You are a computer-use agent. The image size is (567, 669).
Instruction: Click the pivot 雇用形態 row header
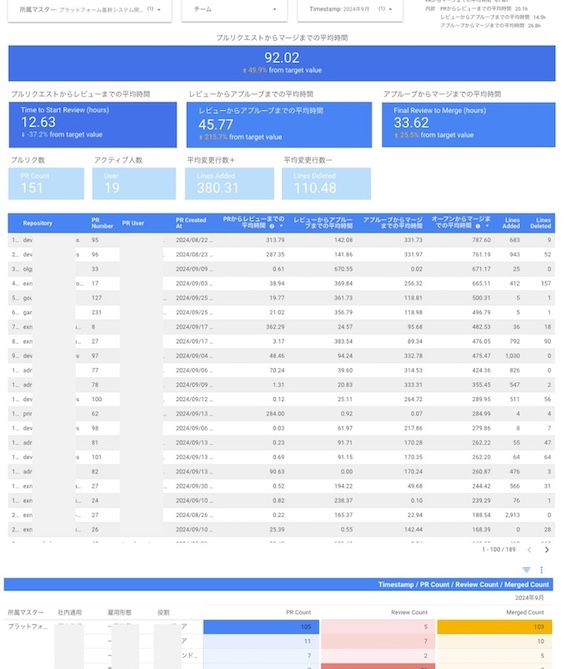119,612
